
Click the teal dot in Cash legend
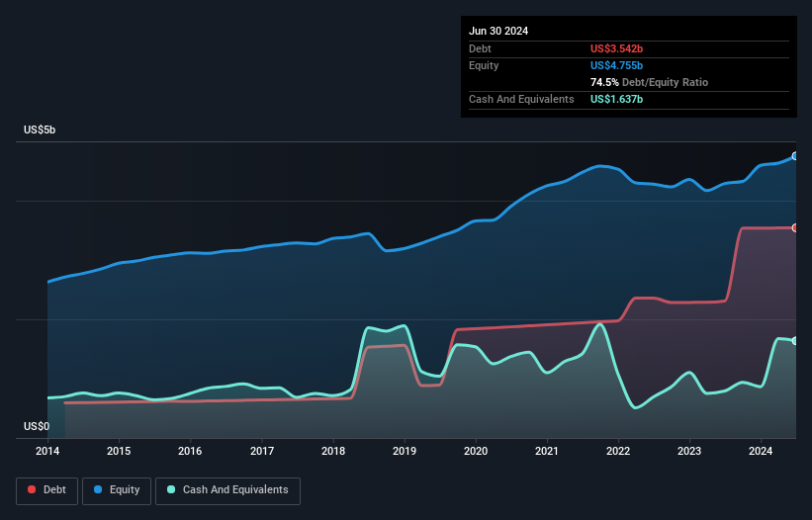pyautogui.click(x=171, y=489)
